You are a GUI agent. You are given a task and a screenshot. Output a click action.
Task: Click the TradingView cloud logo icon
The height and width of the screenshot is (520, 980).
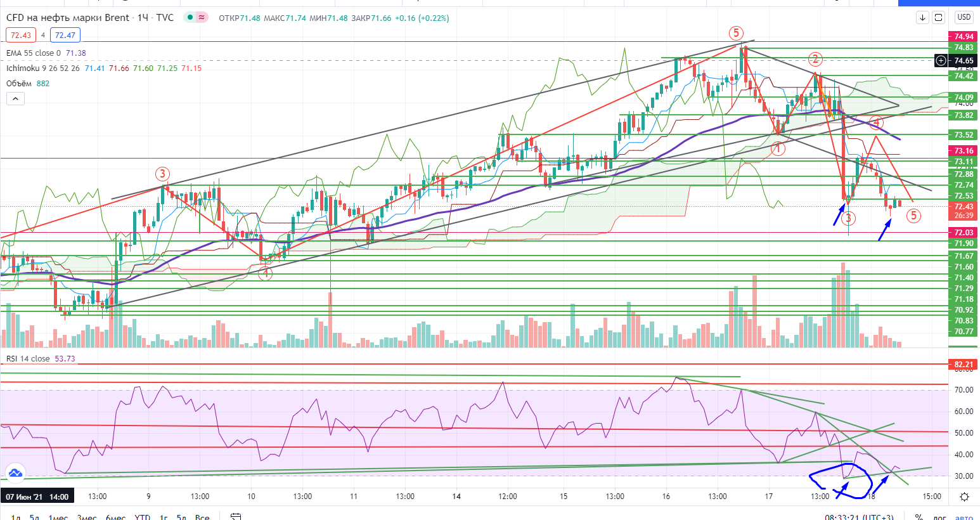(x=15, y=473)
